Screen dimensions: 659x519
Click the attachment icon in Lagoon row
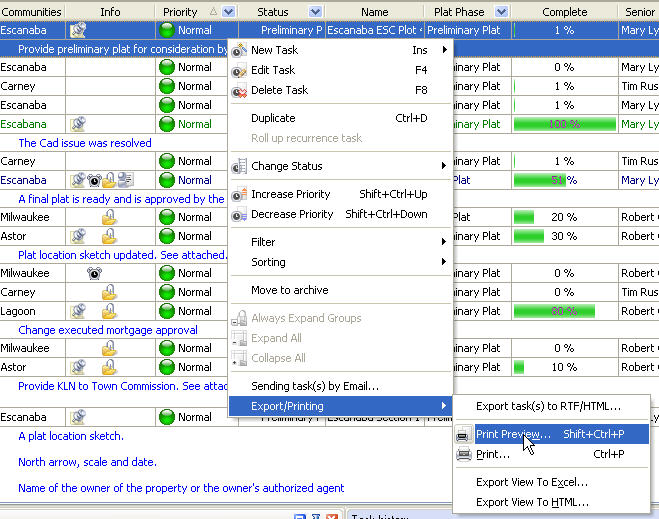[77, 311]
